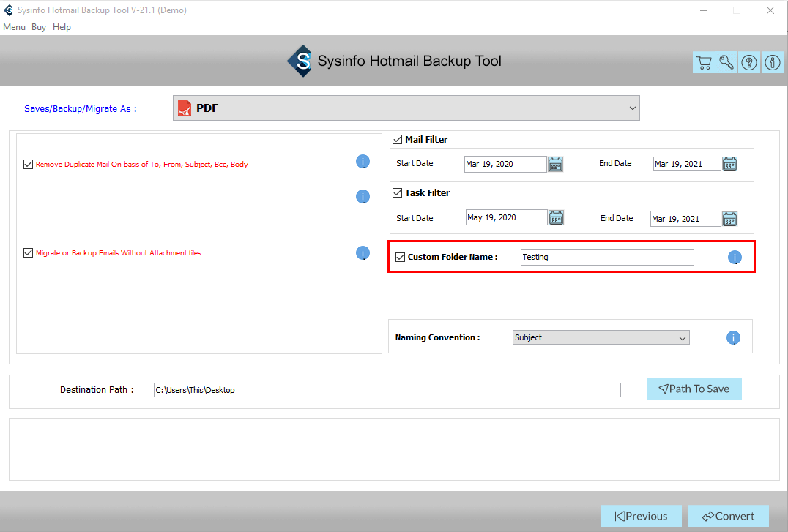Click info icon beside Migrate Without Attachment
The height and width of the screenshot is (532, 788).
[x=363, y=252]
